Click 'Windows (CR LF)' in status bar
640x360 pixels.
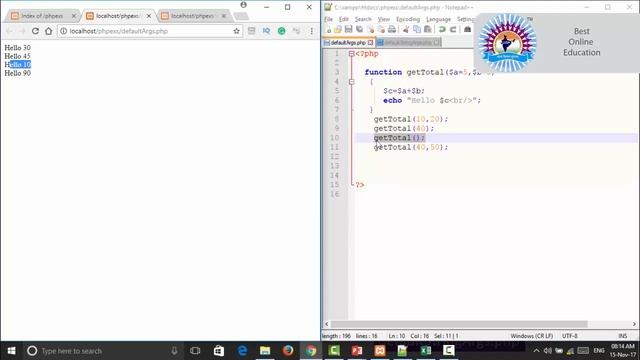pos(531,336)
